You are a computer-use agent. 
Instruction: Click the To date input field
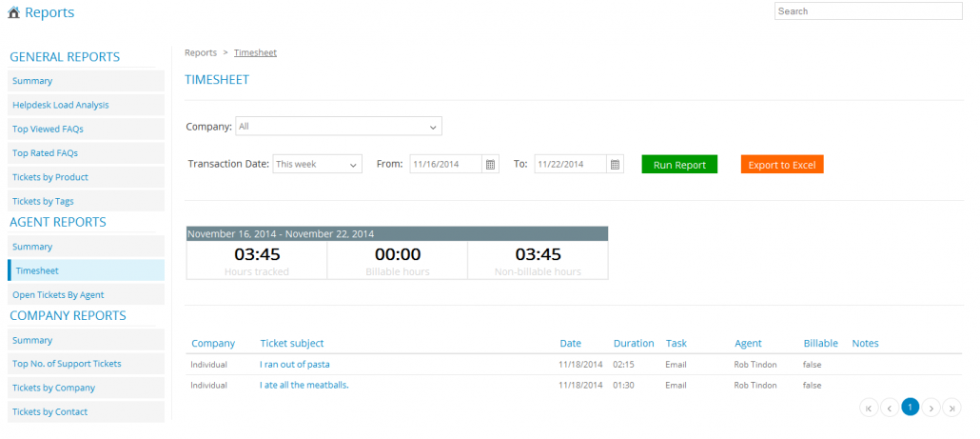[x=571, y=165]
